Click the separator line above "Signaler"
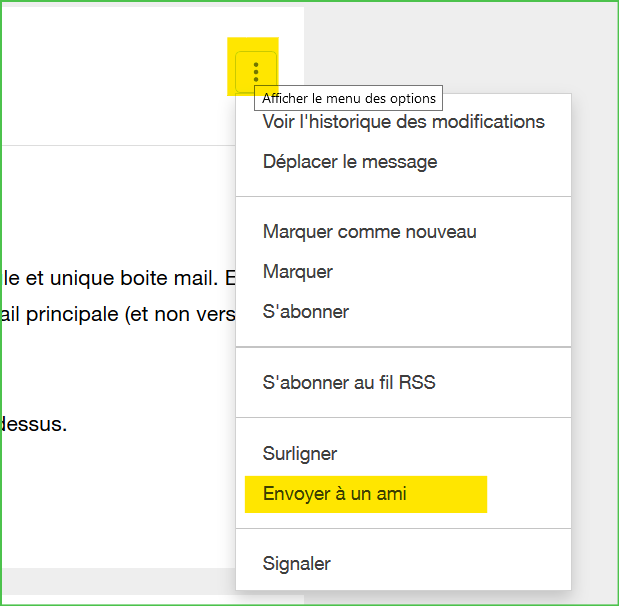Image resolution: width=619 pixels, height=606 pixels. (x=403, y=528)
